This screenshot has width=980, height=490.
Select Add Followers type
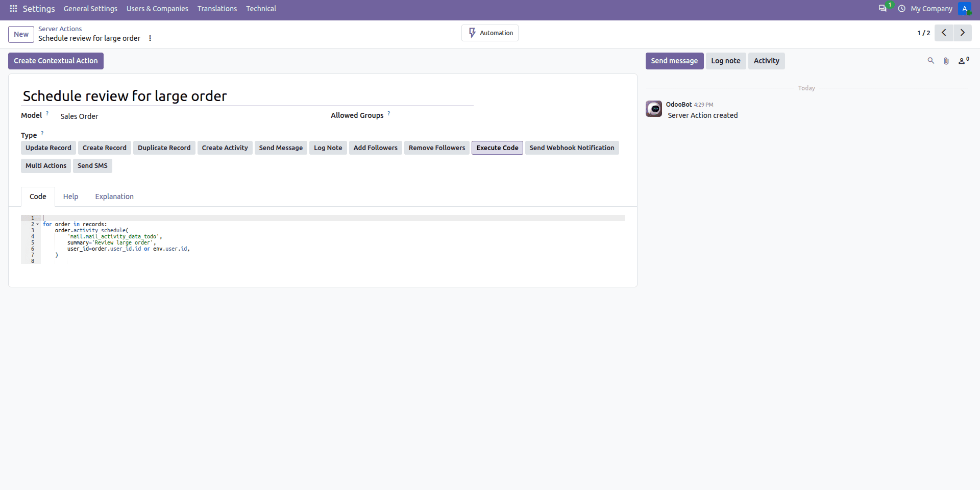[x=376, y=148]
